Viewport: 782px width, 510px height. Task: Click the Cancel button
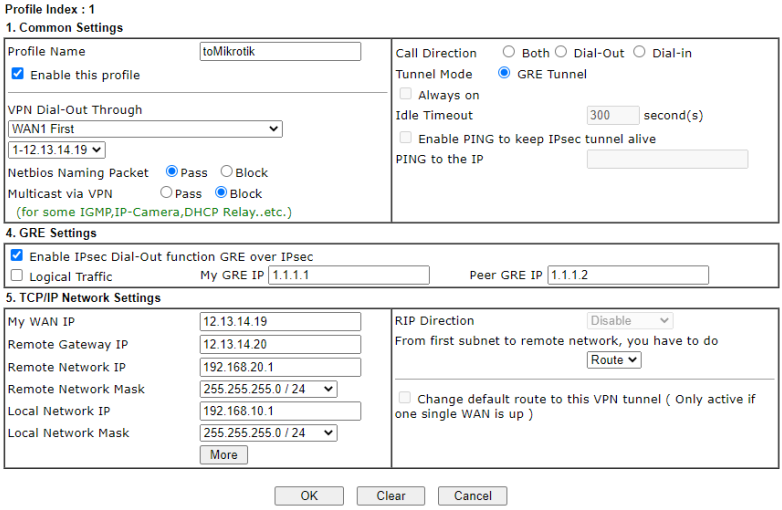(473, 496)
